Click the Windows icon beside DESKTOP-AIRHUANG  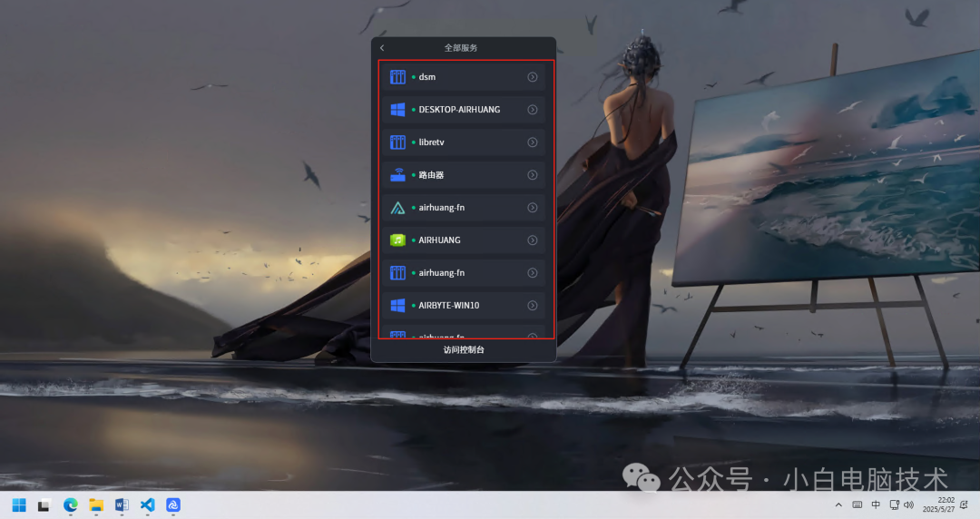397,110
